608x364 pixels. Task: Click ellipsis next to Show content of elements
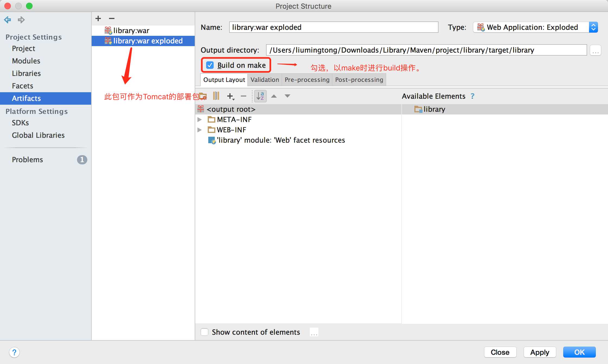(314, 332)
